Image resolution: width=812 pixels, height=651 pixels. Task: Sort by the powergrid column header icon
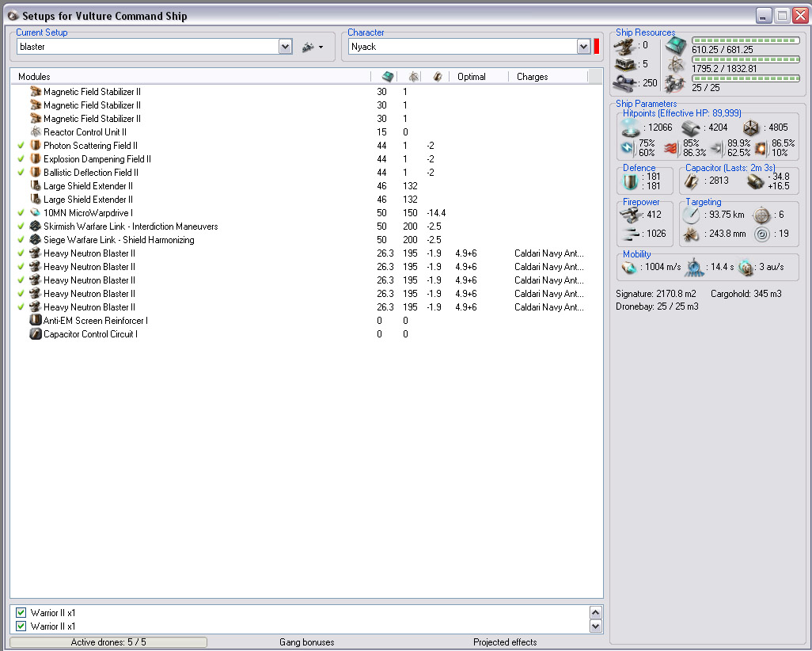click(413, 77)
